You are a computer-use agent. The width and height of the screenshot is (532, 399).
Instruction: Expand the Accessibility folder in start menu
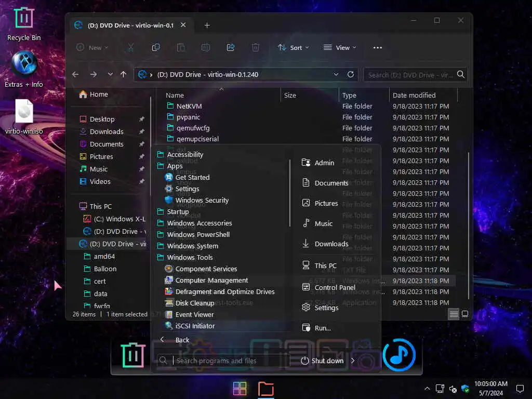point(180,154)
